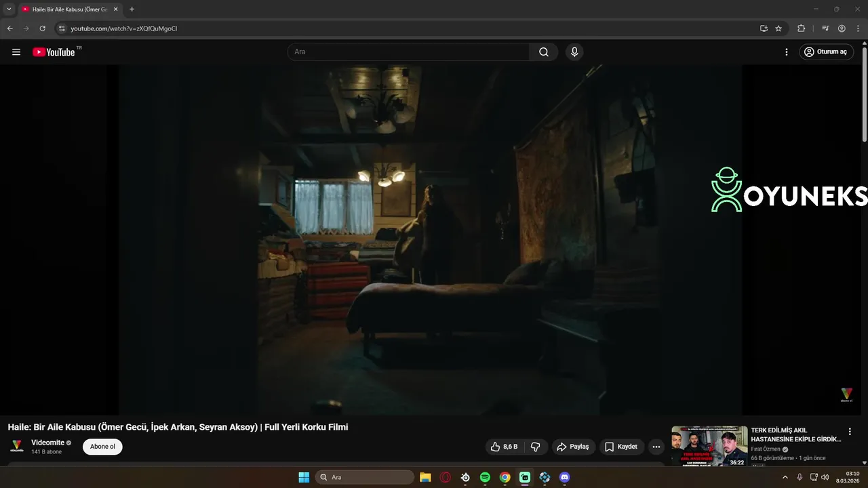Open recommended video title TERK EDİLMİŞ AKIL
Screen dimensions: 868x488
click(x=795, y=434)
